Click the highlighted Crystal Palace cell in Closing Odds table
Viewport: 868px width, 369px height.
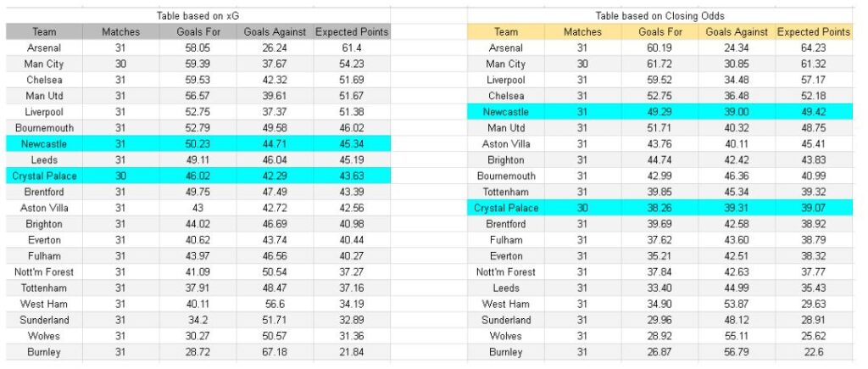click(x=506, y=208)
